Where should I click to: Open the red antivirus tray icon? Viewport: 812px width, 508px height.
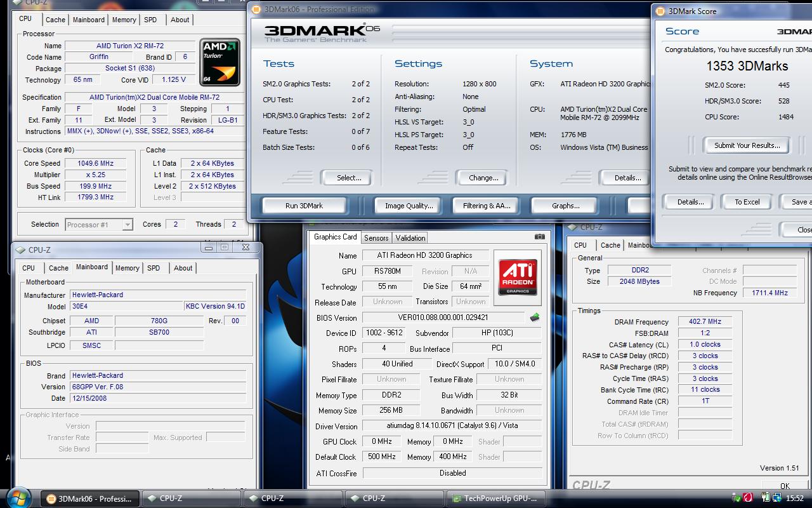click(748, 498)
